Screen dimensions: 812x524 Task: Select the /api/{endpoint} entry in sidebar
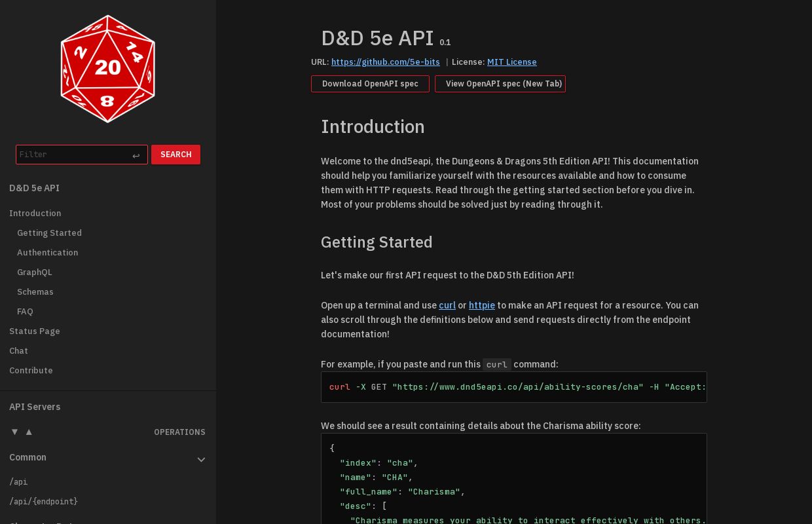point(43,502)
